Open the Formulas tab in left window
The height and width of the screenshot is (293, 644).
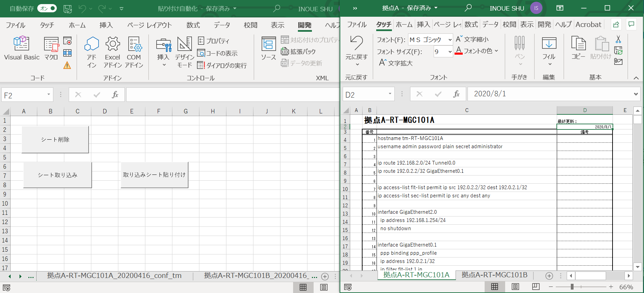coord(193,25)
